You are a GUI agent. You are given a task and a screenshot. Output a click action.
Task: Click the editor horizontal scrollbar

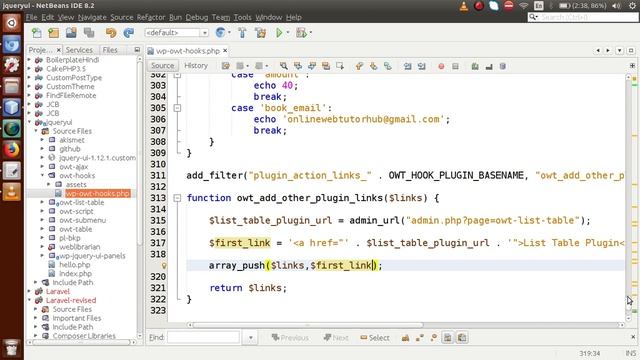[x=308, y=325]
